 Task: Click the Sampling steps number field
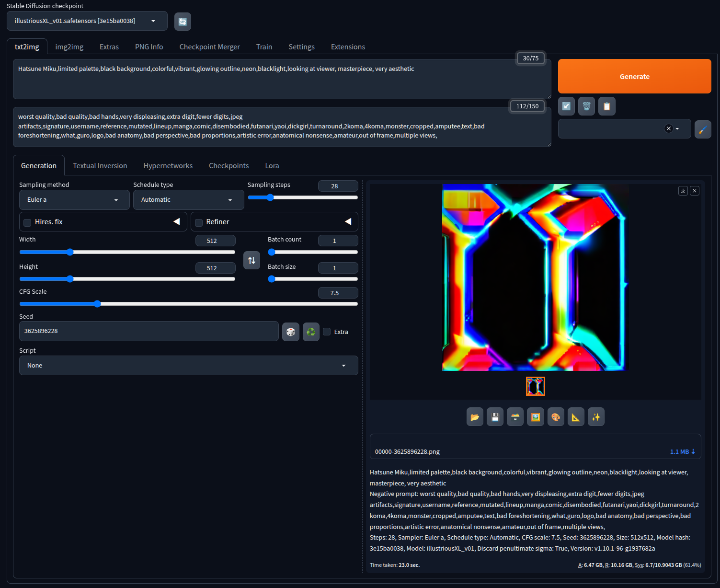(338, 186)
